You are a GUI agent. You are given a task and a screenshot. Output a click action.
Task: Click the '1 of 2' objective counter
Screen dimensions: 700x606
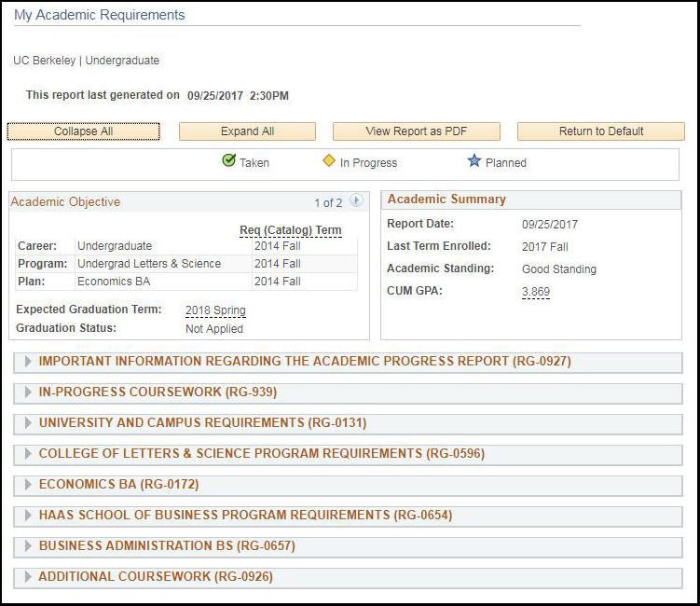click(x=328, y=203)
